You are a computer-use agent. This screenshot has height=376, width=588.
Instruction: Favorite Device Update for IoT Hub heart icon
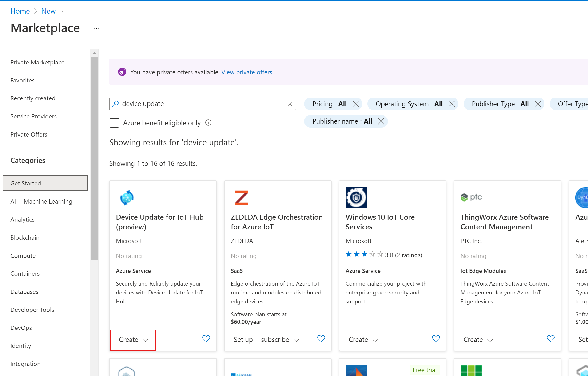(x=206, y=338)
